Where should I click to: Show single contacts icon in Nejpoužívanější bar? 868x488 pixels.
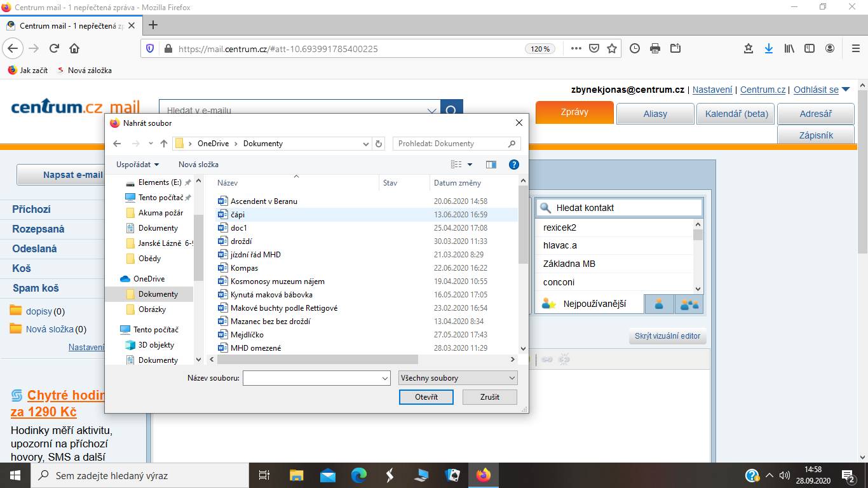pos(659,304)
